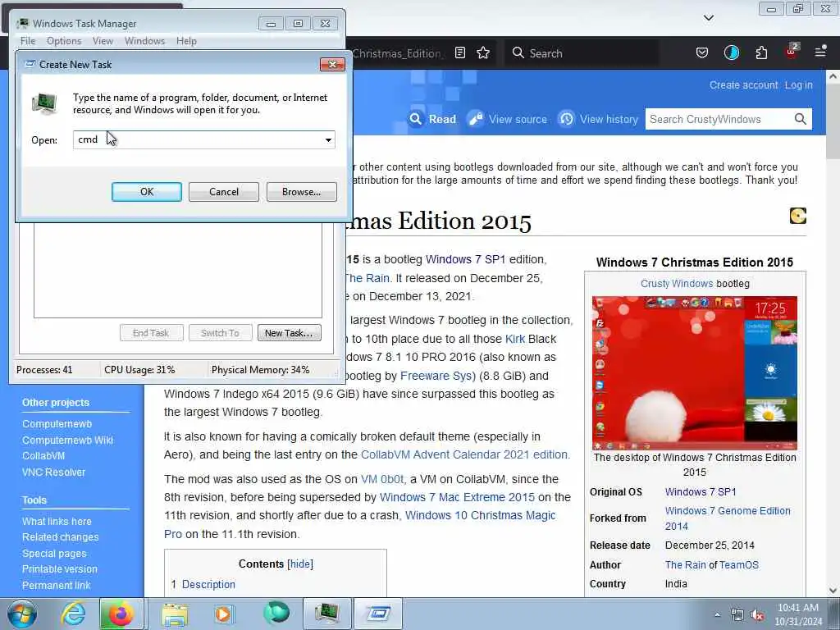Open the Browse... file picker
This screenshot has width=840, height=630.
(x=302, y=192)
